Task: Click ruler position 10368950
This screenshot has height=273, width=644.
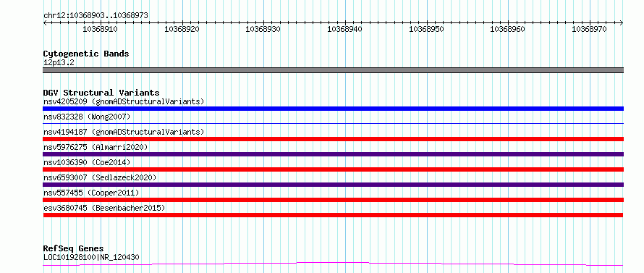Action: tap(427, 29)
